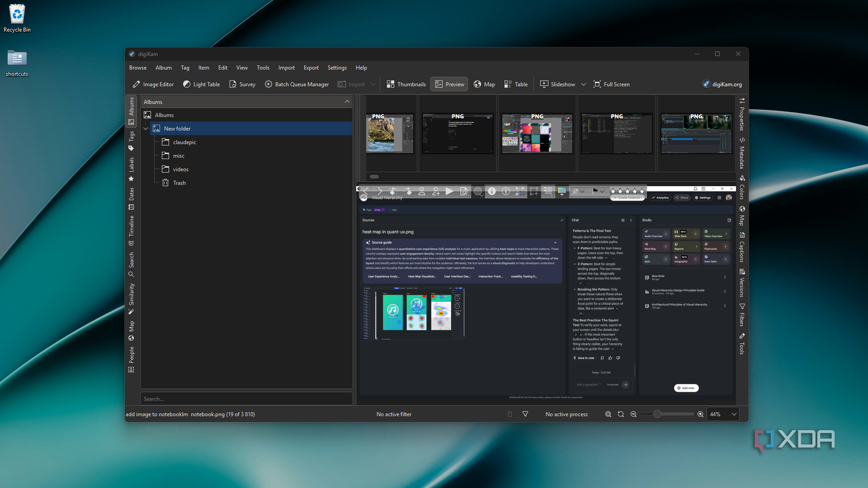This screenshot has width=868, height=488.
Task: Switch to Thumbnails view mode
Action: [406, 84]
